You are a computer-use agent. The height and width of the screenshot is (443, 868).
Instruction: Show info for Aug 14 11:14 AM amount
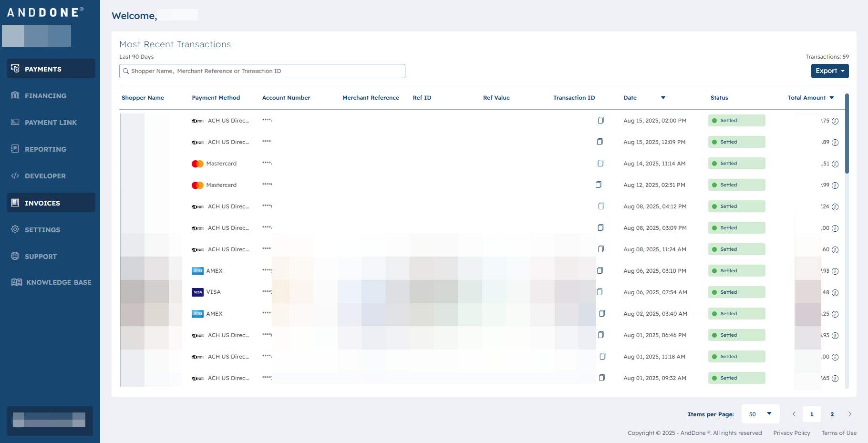click(x=835, y=164)
